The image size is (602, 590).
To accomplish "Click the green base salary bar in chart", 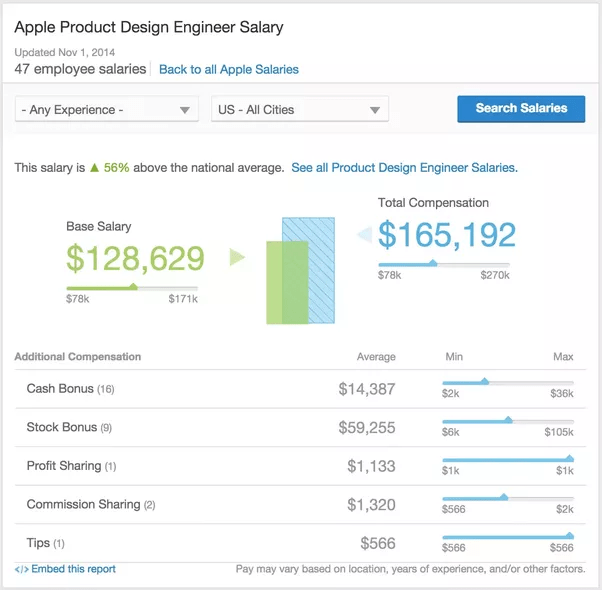I will [287, 283].
